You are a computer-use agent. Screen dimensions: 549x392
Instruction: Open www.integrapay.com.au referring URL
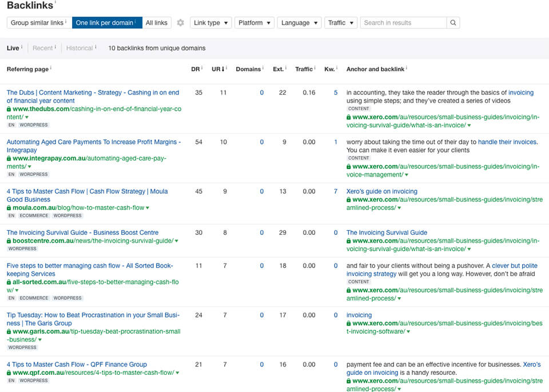(86, 162)
